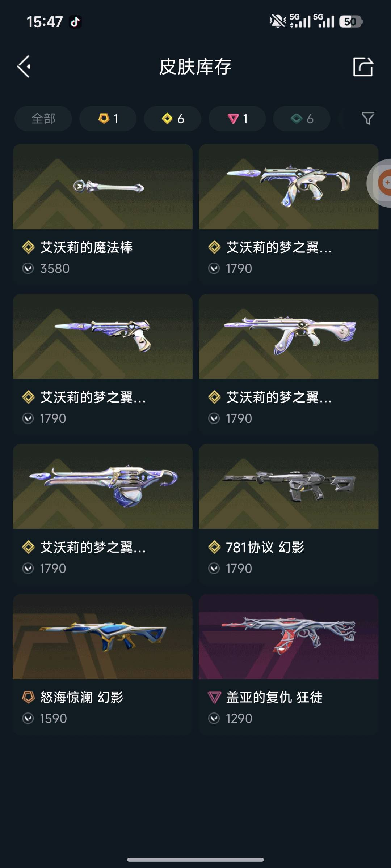391x868 pixels.
Task: Tap the TikTok status bar icon
Action: (75, 22)
